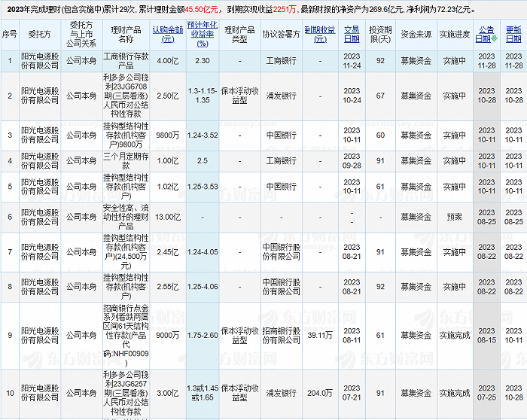Select the 资金来源 column header
The width and height of the screenshot is (527, 420).
click(x=416, y=35)
